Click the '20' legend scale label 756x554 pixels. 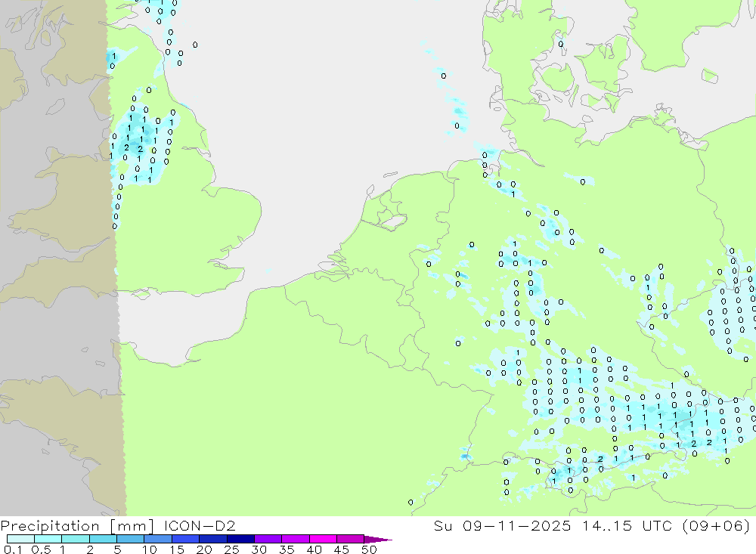click(204, 549)
